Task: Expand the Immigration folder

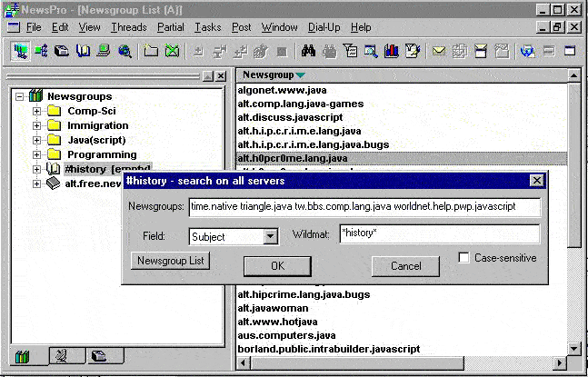Action: [x=36, y=125]
